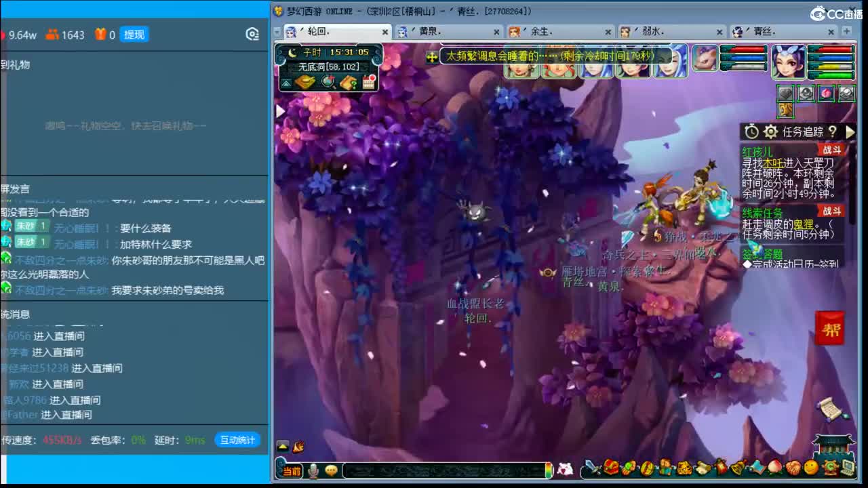Open the map search magnifier icon

(328, 83)
